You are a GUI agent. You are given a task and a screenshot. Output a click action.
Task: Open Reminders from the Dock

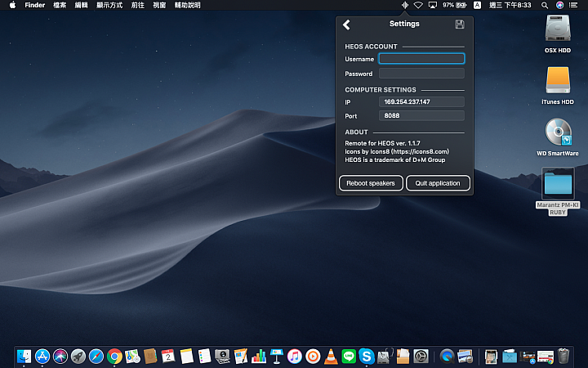tap(204, 356)
